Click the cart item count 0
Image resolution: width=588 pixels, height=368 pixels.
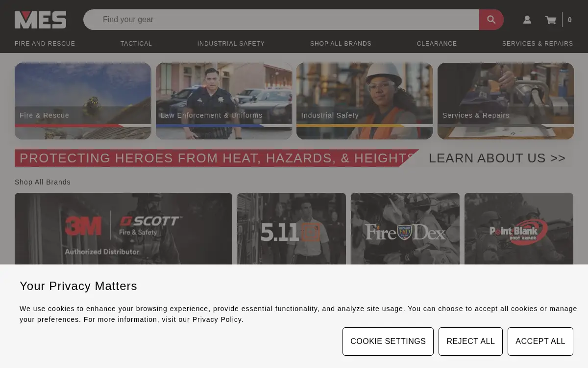coord(569,20)
